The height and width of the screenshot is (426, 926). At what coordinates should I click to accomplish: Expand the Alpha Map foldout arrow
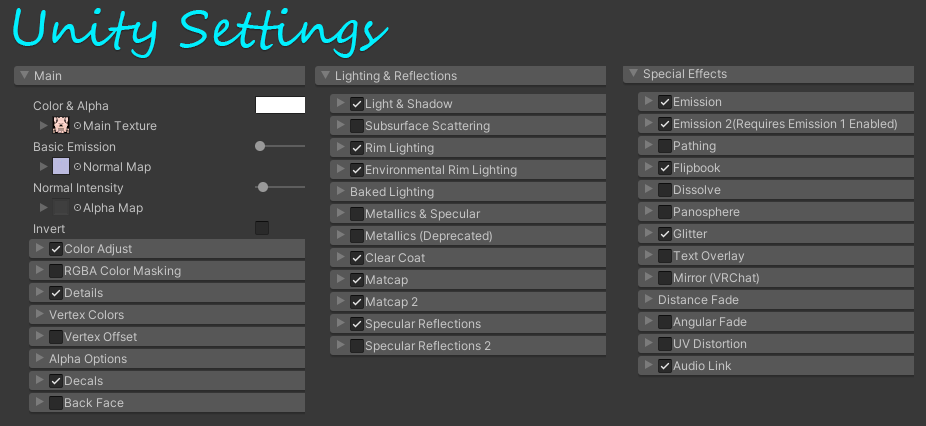click(43, 207)
